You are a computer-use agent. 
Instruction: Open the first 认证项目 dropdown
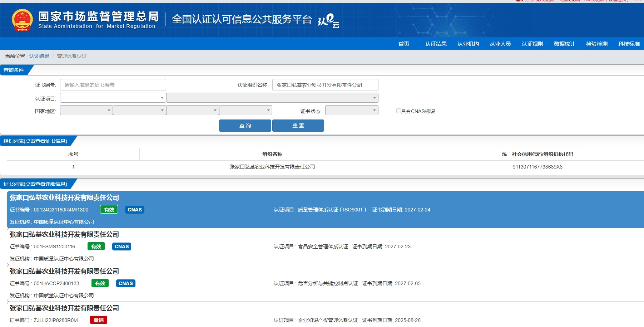(113, 98)
